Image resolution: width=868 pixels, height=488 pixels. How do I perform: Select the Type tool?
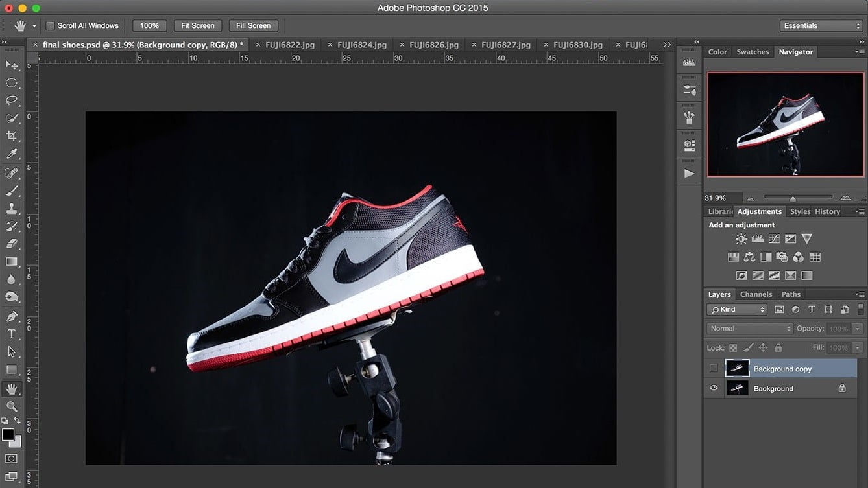click(x=12, y=334)
